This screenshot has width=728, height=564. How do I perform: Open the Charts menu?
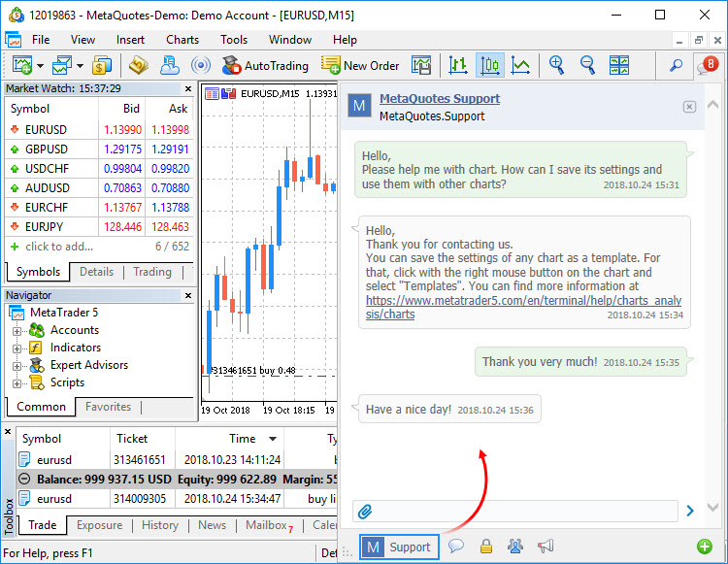point(182,40)
